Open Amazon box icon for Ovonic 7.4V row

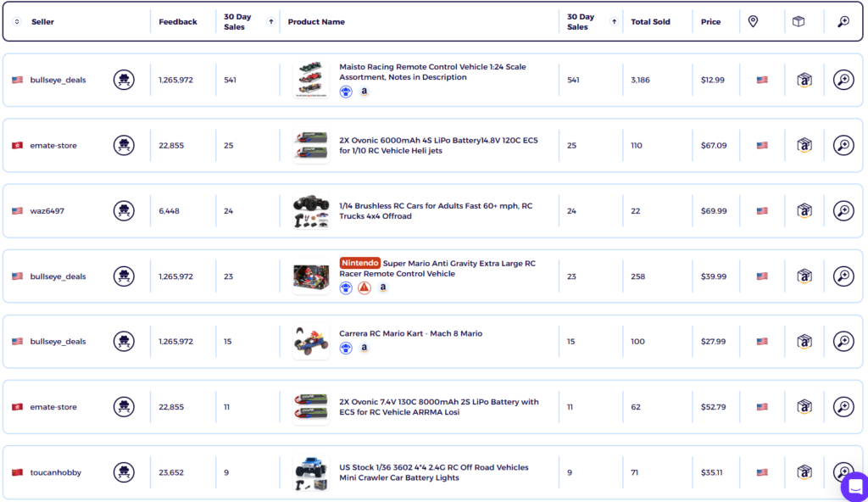click(x=804, y=407)
